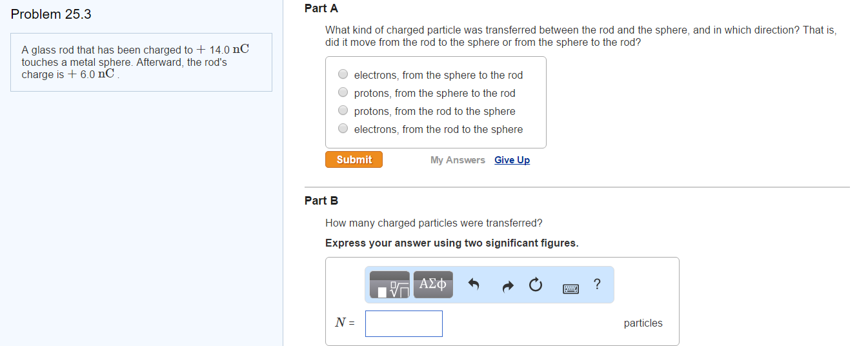Image resolution: width=868 pixels, height=346 pixels.
Task: Select electrons, from the rod to the sphere
Action: click(343, 129)
